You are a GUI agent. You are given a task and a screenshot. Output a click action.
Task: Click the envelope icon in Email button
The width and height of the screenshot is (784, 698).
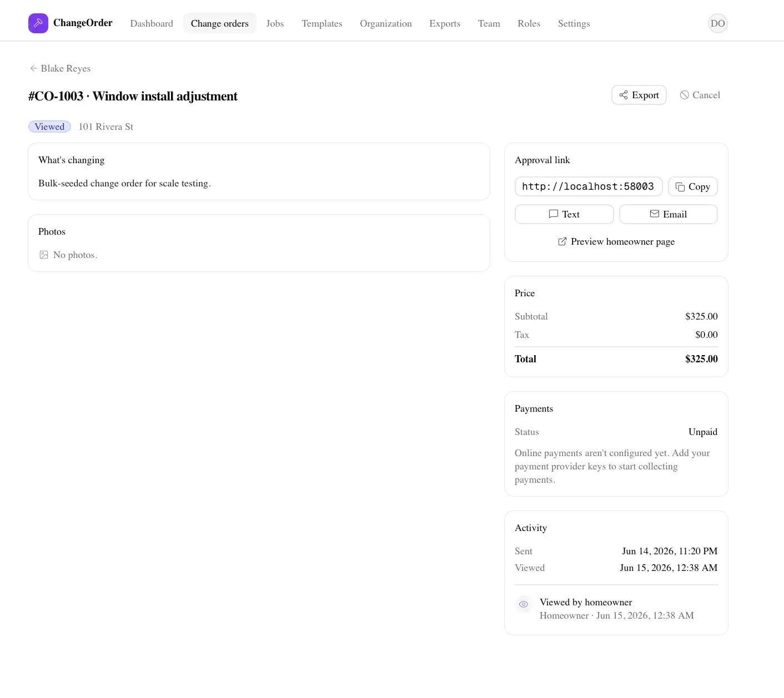[x=655, y=214]
